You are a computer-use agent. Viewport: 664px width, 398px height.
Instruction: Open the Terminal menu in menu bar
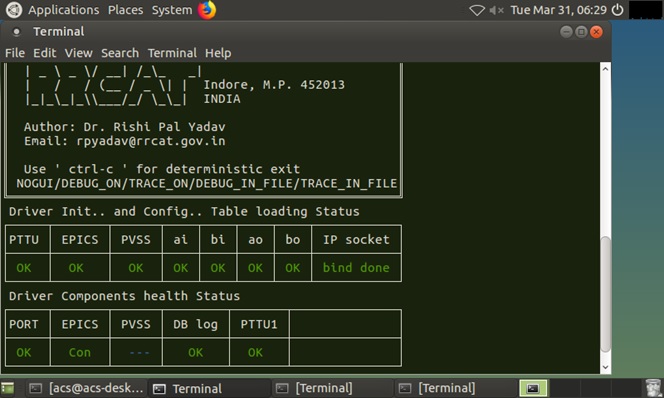(172, 53)
